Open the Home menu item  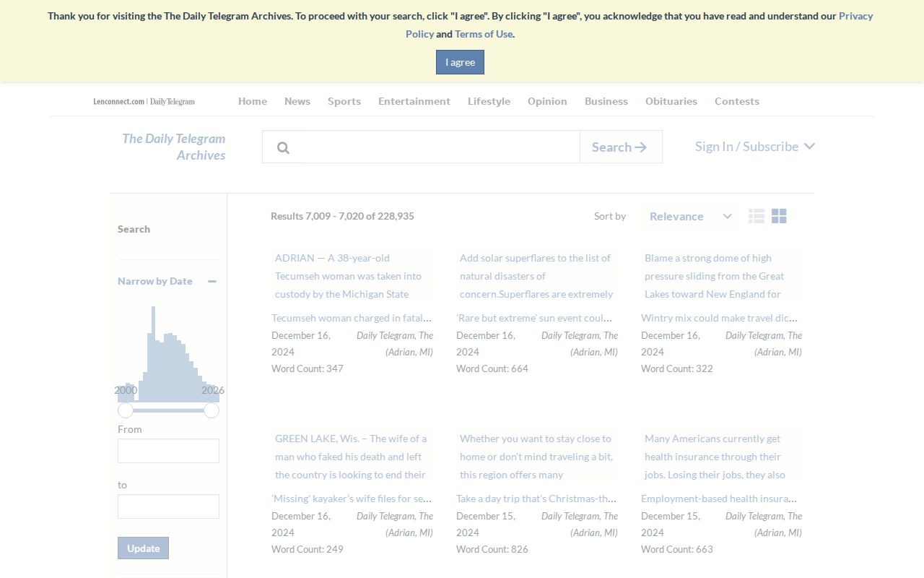(253, 101)
